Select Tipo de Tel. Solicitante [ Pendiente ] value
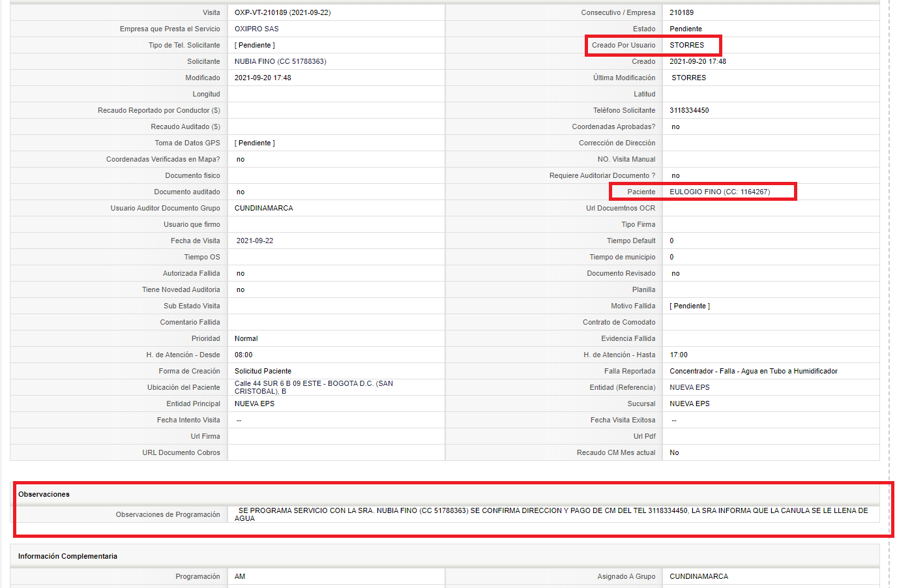The image size is (897, 588). click(254, 45)
